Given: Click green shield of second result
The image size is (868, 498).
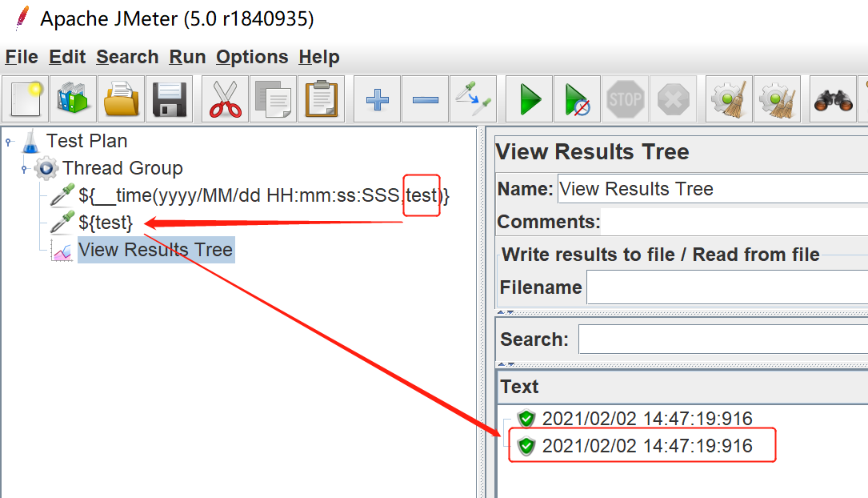Looking at the screenshot, I should (x=526, y=445).
